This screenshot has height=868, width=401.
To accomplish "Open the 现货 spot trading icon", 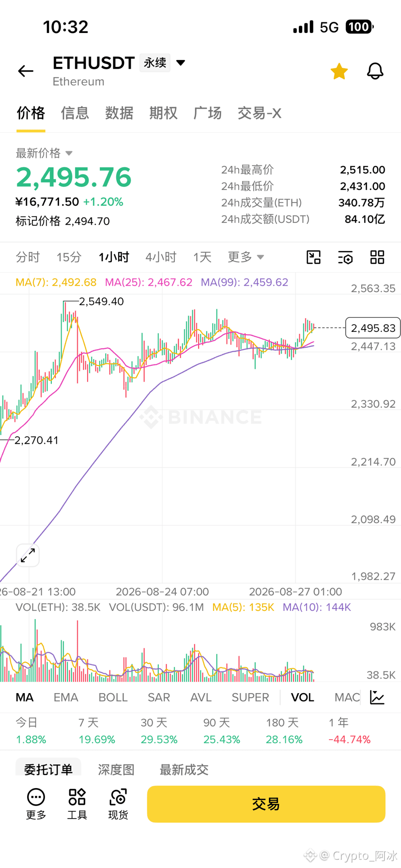I will pyautogui.click(x=118, y=804).
